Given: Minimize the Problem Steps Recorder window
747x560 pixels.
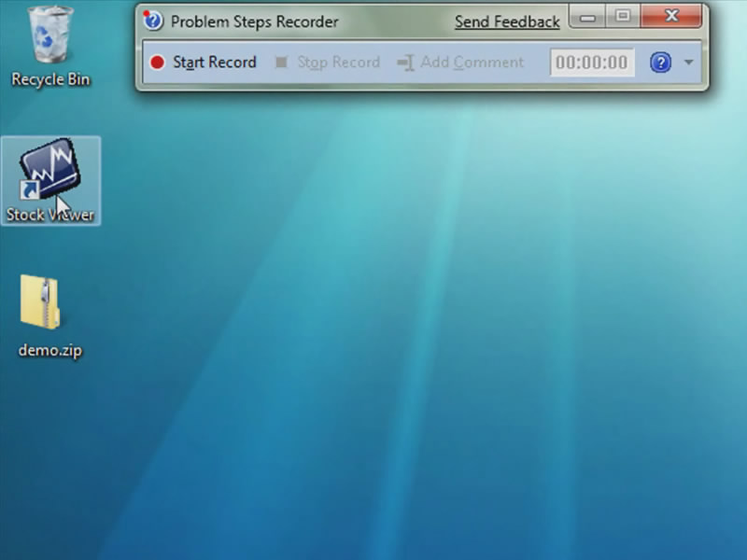Looking at the screenshot, I should point(587,17).
